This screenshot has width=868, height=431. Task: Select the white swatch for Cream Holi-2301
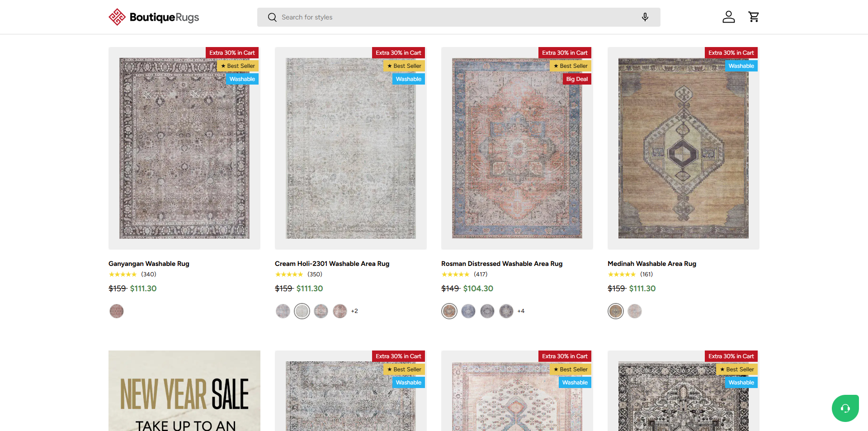tap(302, 311)
